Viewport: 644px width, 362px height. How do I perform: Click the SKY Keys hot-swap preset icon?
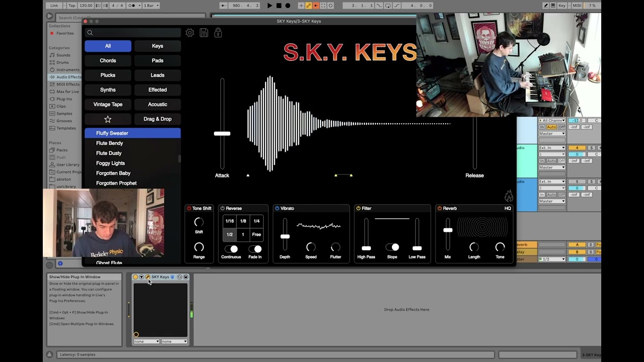[x=180, y=277]
